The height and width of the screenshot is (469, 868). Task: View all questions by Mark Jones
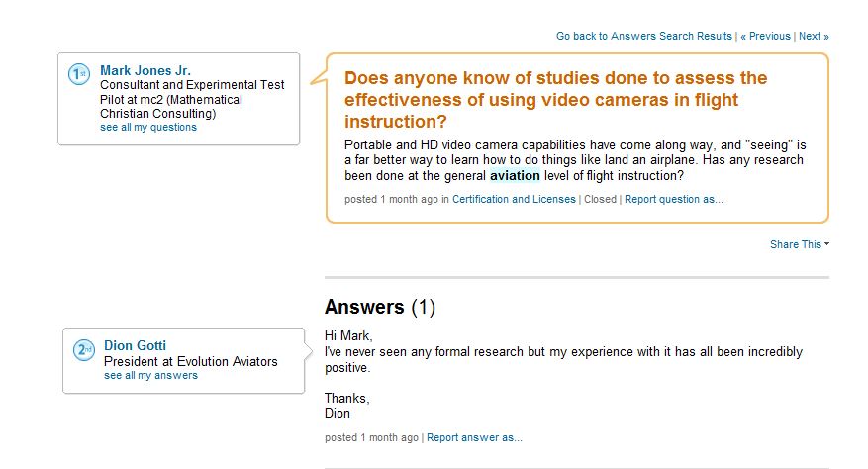pos(148,128)
